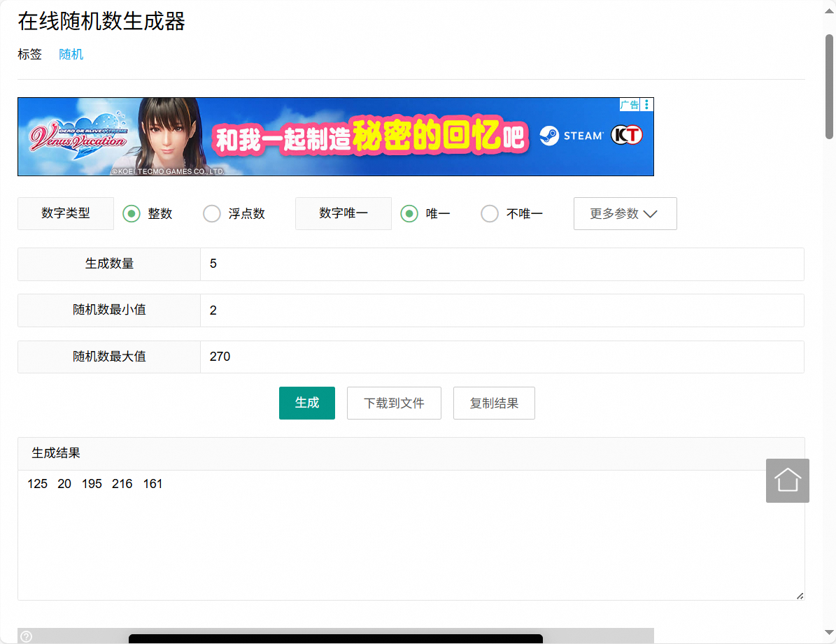Click the 生成 button
Image resolution: width=836 pixels, height=644 pixels.
(307, 403)
